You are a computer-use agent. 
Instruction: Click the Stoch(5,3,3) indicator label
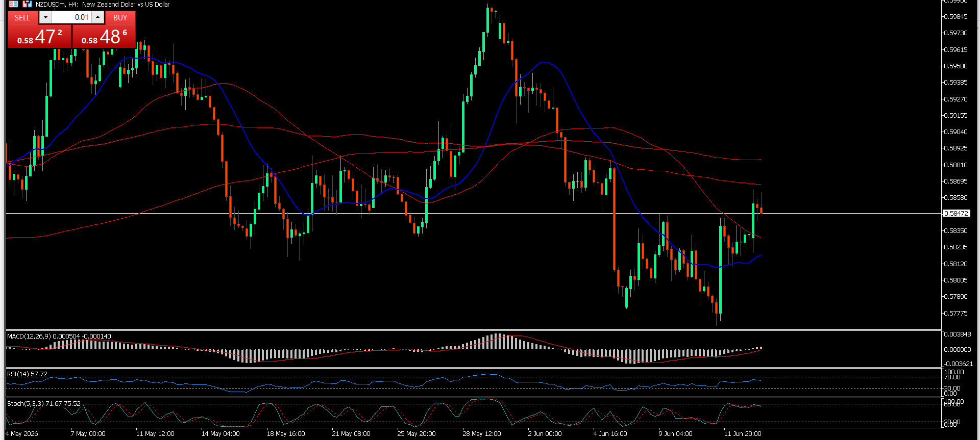[x=44, y=403]
